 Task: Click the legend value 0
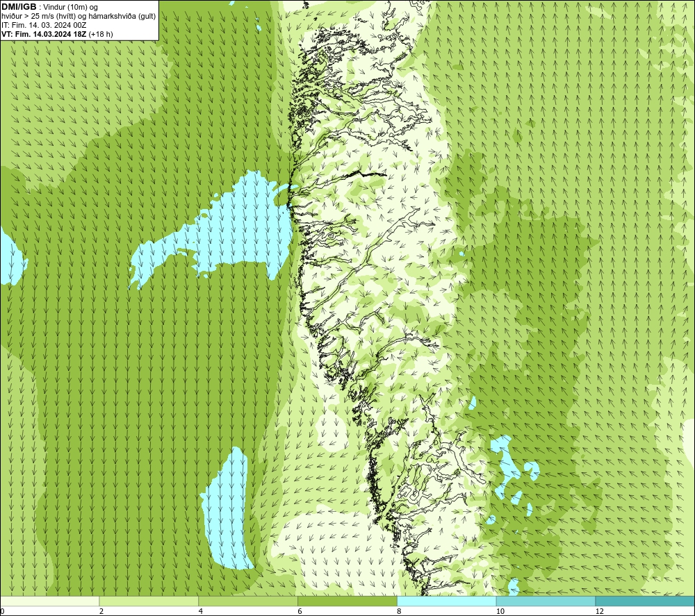[3, 611]
